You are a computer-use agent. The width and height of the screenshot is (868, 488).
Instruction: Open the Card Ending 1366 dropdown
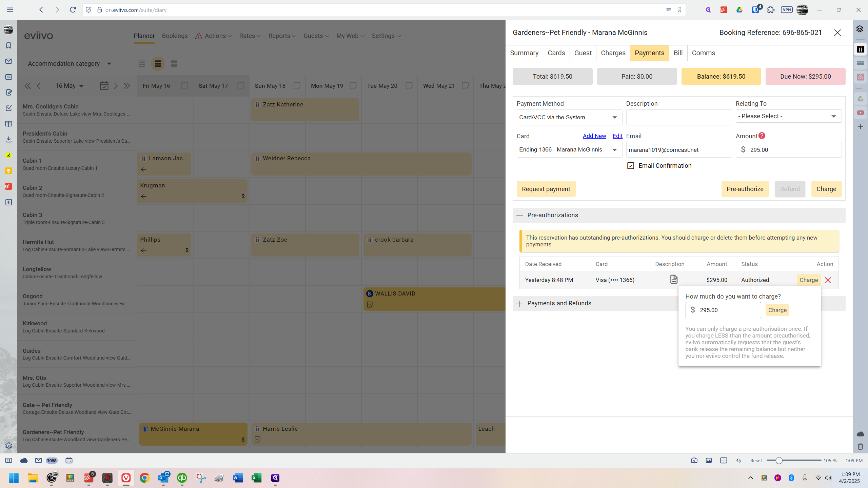click(569, 150)
